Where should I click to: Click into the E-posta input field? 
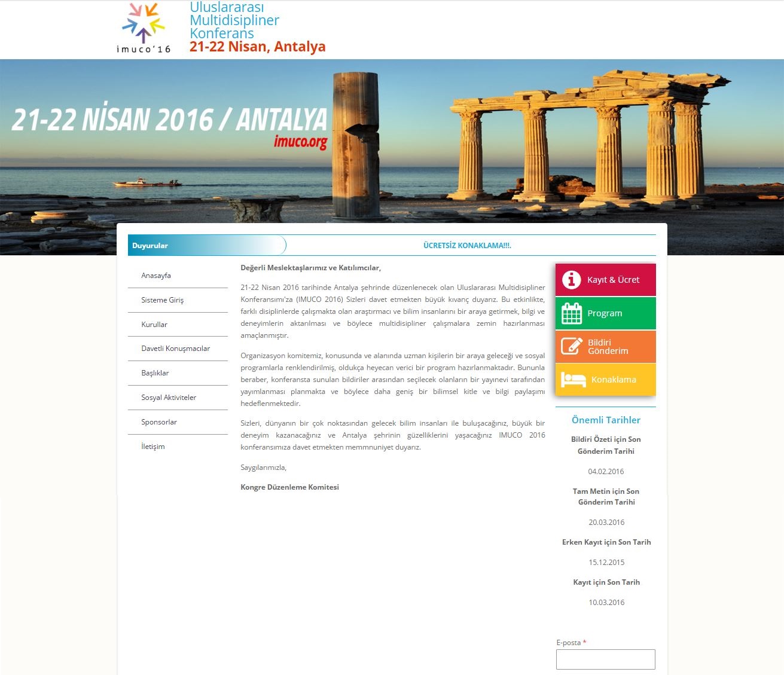point(606,659)
